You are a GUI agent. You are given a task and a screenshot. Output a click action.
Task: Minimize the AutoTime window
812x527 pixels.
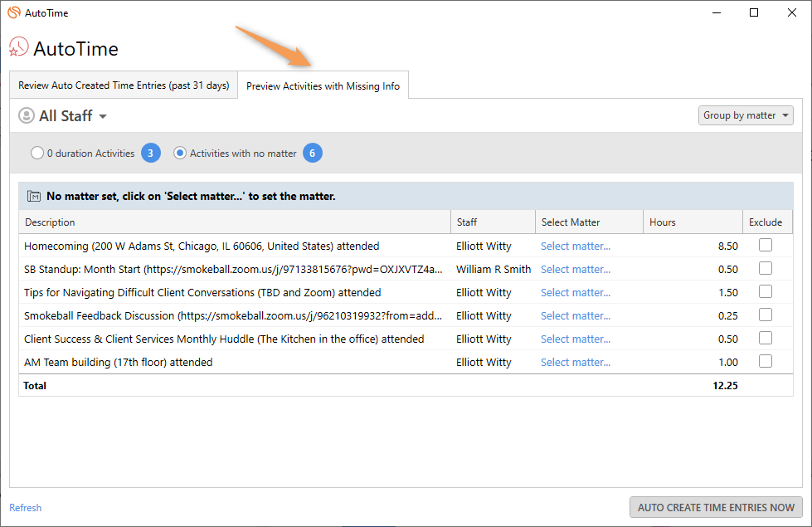[717, 13]
